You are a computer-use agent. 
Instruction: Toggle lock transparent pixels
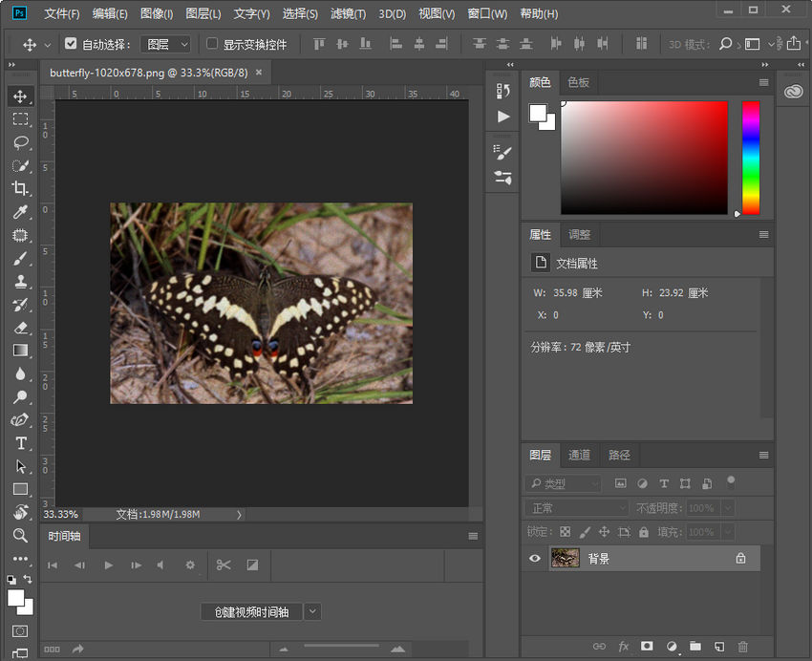pos(566,532)
